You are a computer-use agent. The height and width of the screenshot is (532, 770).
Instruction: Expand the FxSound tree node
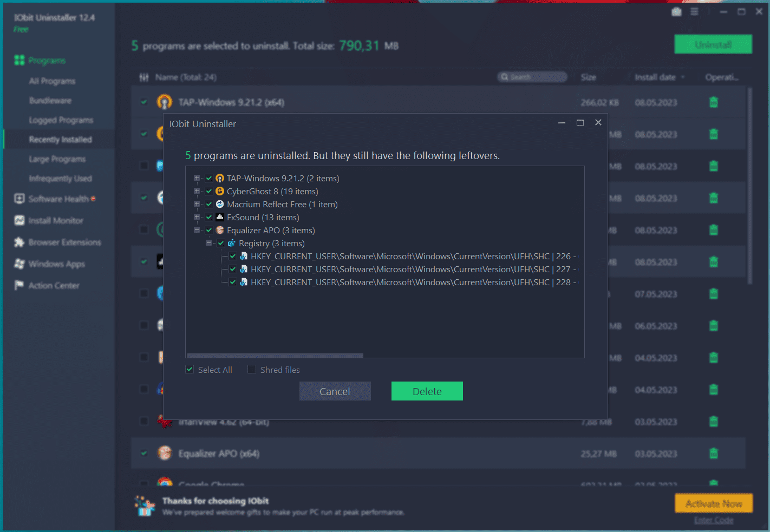coord(197,217)
